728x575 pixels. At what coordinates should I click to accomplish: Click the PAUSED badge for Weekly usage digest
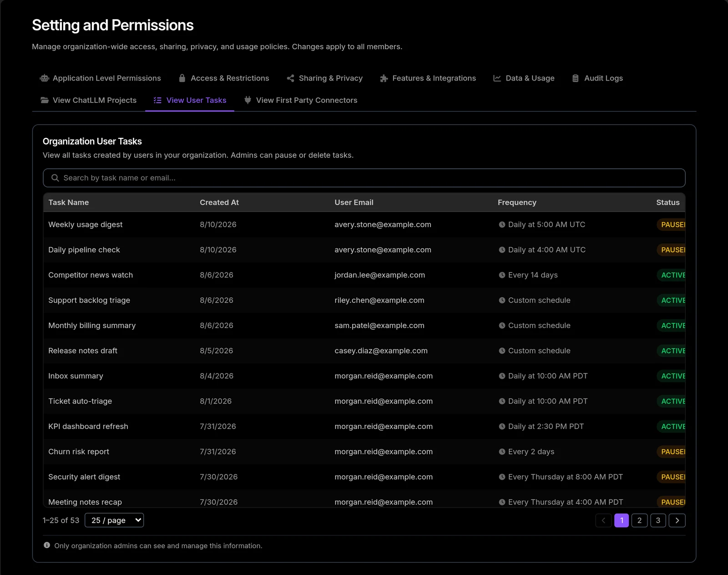point(671,225)
